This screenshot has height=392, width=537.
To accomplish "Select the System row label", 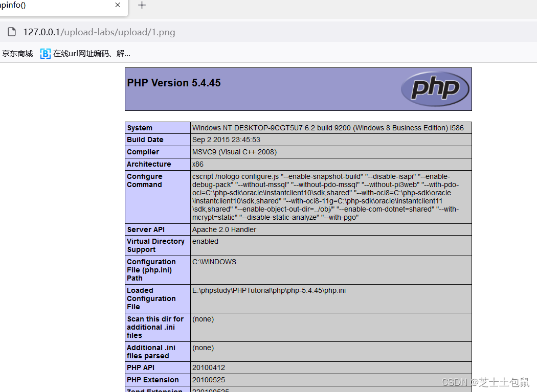I will (140, 128).
